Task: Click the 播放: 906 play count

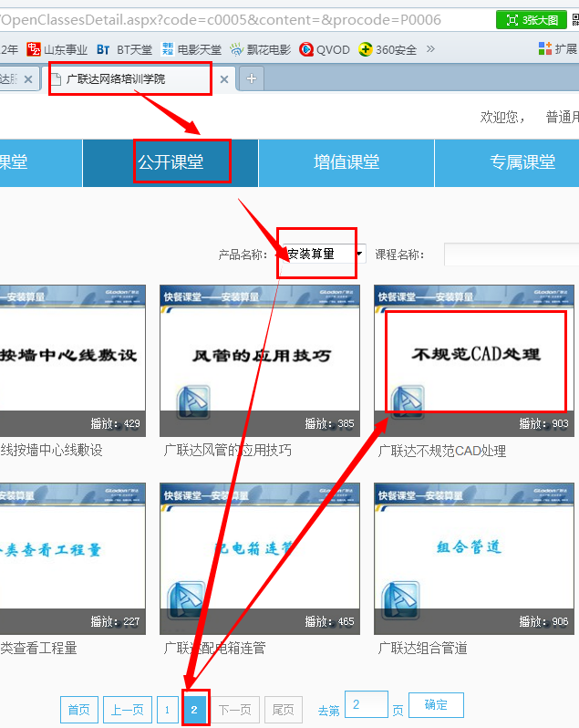Action: click(543, 621)
